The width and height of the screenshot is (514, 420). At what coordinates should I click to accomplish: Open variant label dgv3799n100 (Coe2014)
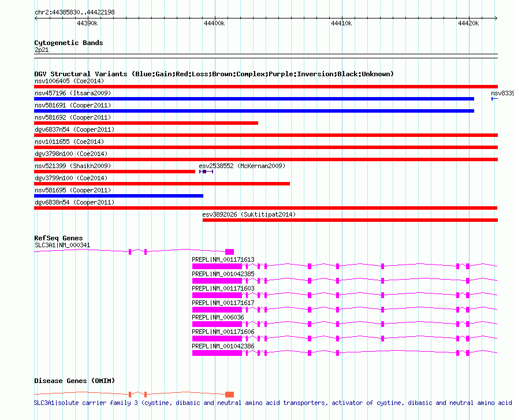click(71, 178)
